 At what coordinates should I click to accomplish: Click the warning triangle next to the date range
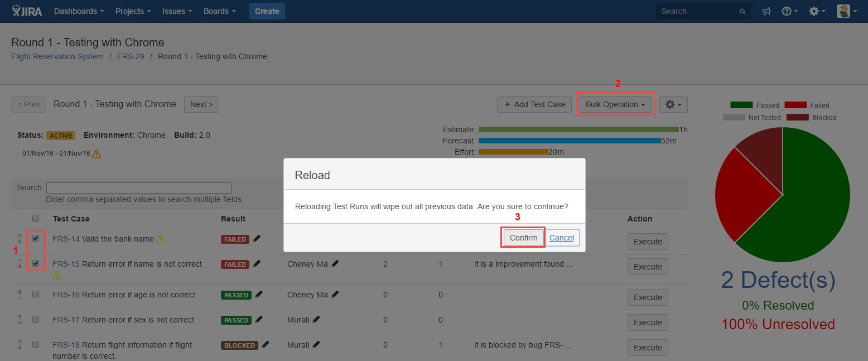(x=97, y=153)
